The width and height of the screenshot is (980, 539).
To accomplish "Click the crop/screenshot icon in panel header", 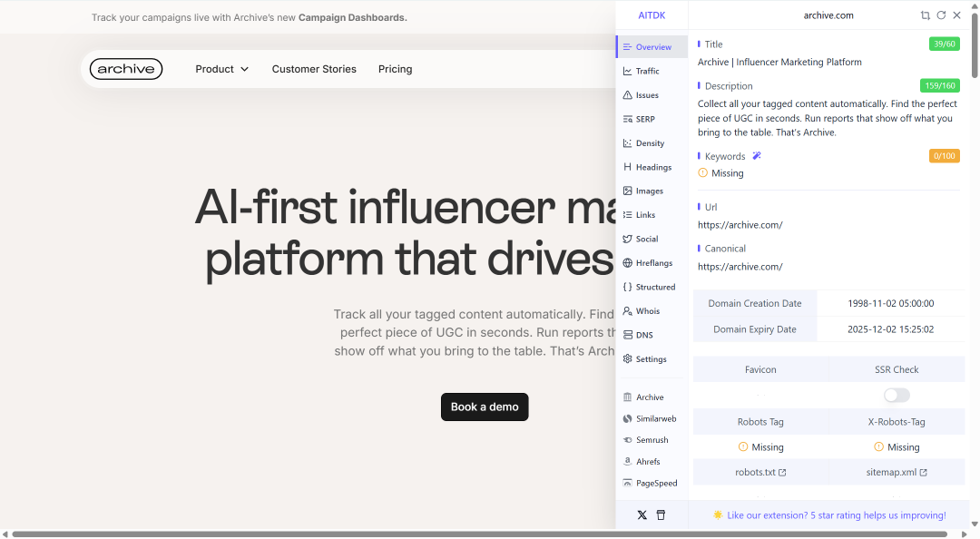I will pyautogui.click(x=925, y=15).
